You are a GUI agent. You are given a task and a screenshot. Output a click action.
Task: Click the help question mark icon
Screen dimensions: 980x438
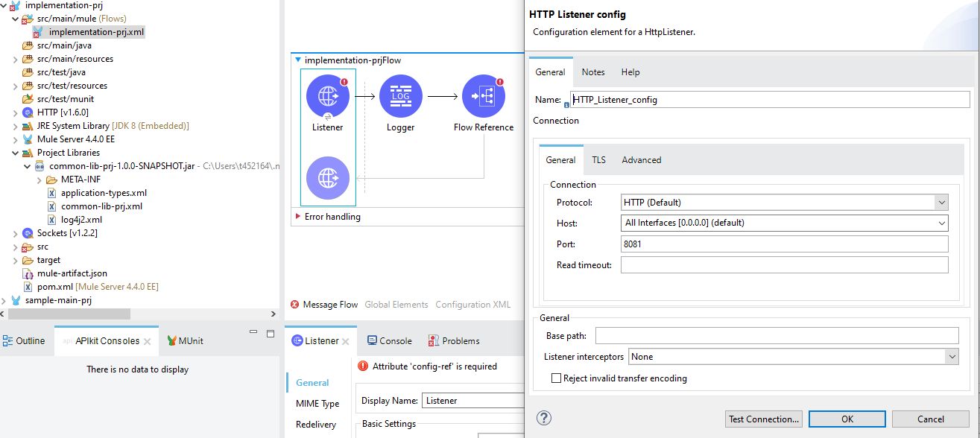544,418
